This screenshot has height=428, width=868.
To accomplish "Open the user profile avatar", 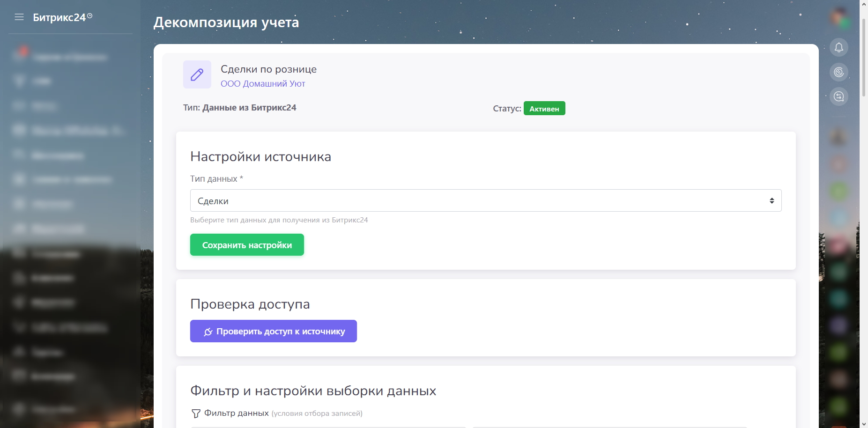I will click(x=838, y=17).
